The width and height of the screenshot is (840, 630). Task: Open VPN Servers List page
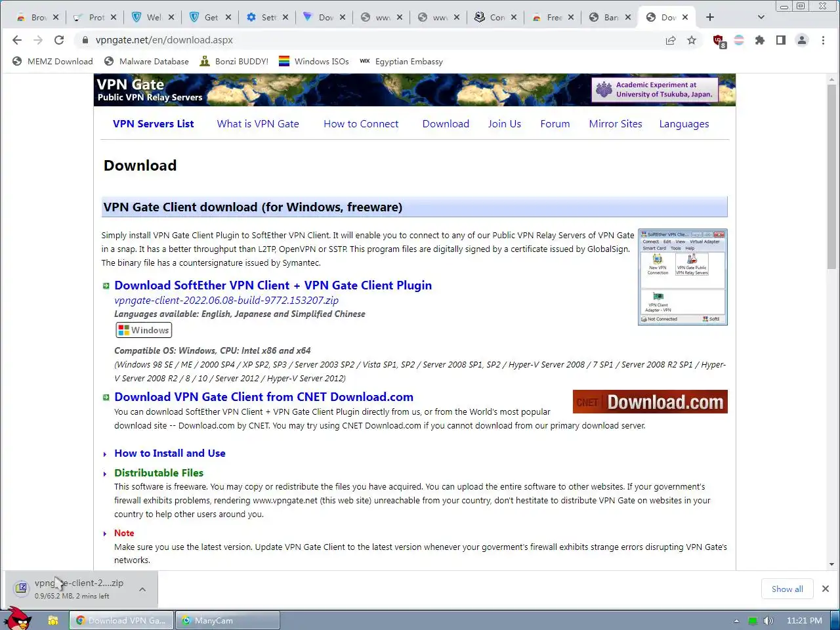[153, 124]
